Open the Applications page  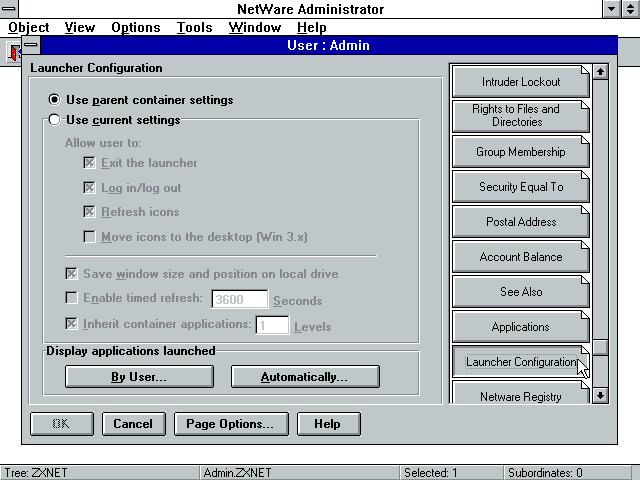coord(521,327)
